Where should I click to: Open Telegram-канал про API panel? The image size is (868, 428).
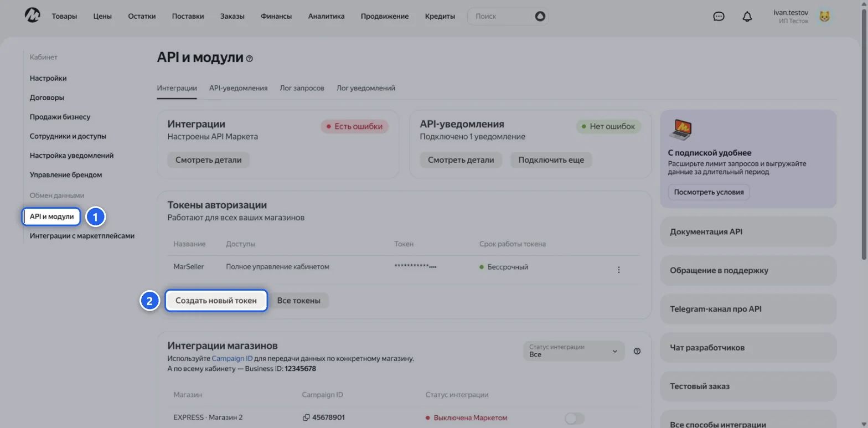748,309
